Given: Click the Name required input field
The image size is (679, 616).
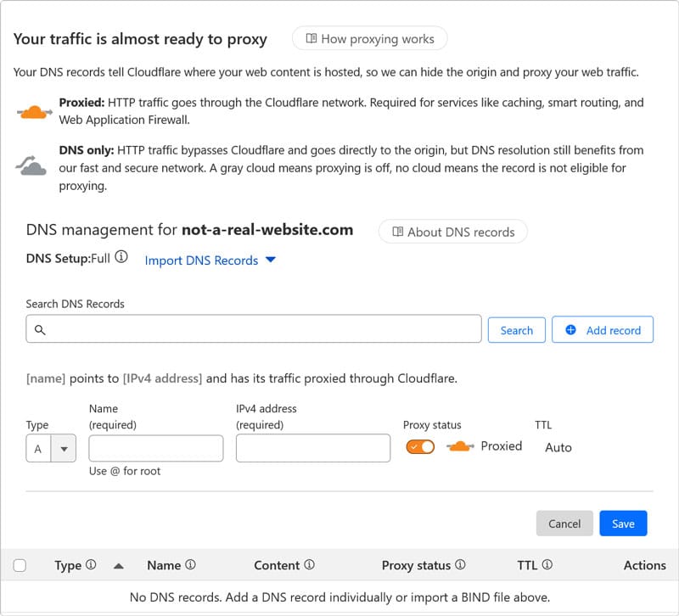Looking at the screenshot, I should 156,448.
